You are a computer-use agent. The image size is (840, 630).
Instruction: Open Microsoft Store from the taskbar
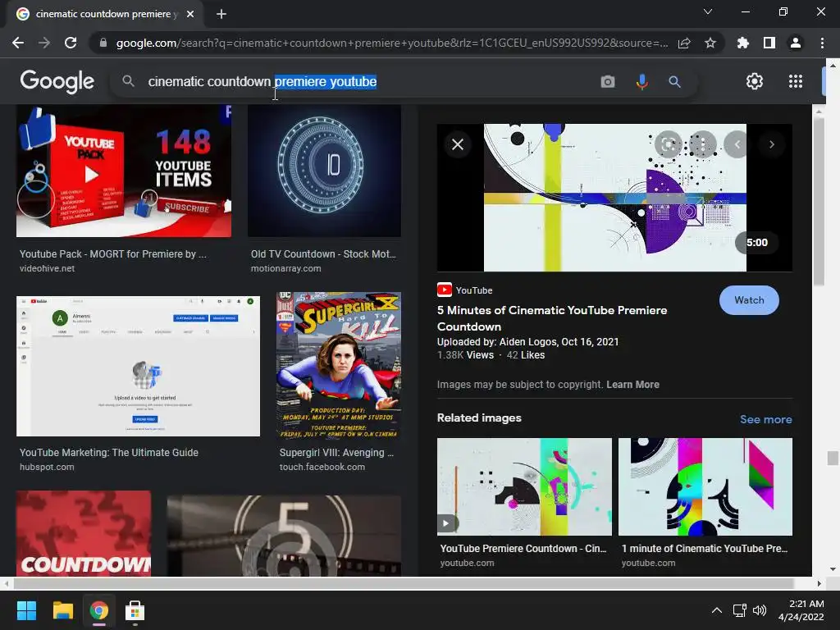coord(135,610)
